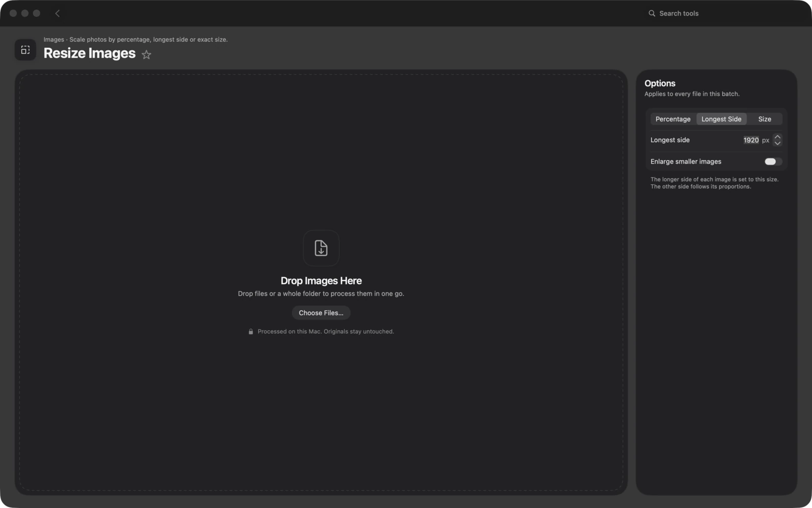Screen dimensions: 812x508
Task: Edit the 1920 longest side value
Action: [751, 140]
